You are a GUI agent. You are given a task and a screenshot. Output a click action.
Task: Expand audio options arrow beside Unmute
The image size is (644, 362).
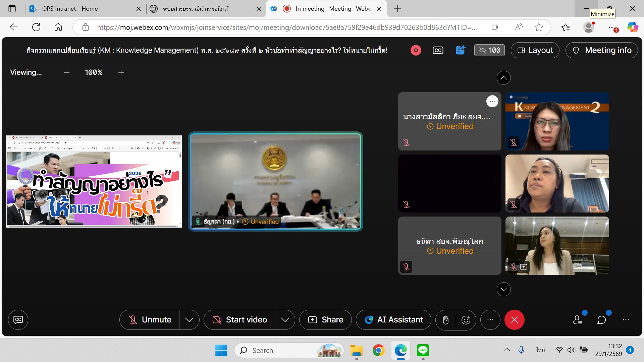(189, 320)
